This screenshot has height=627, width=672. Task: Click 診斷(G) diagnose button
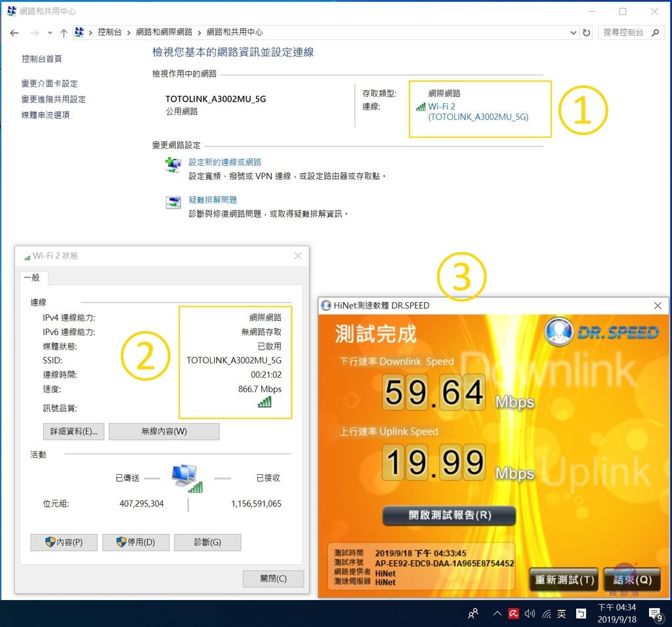click(x=207, y=542)
